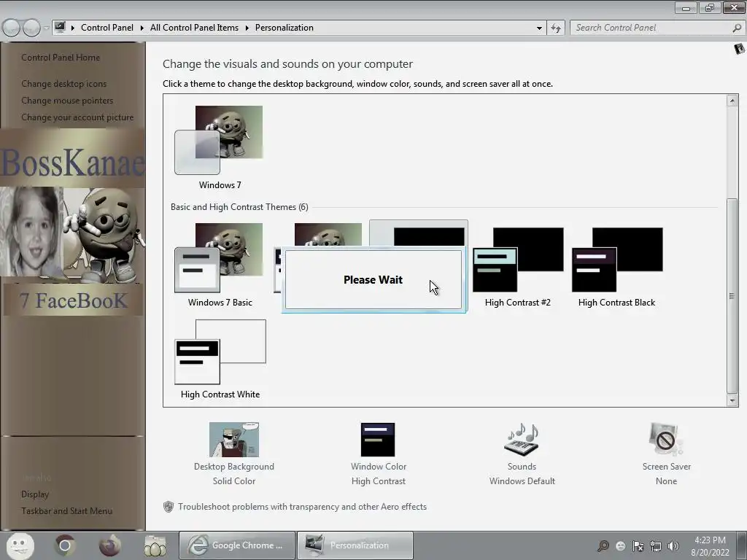747x560 pixels.
Task: Go back with the Back arrow button
Action: [12, 28]
